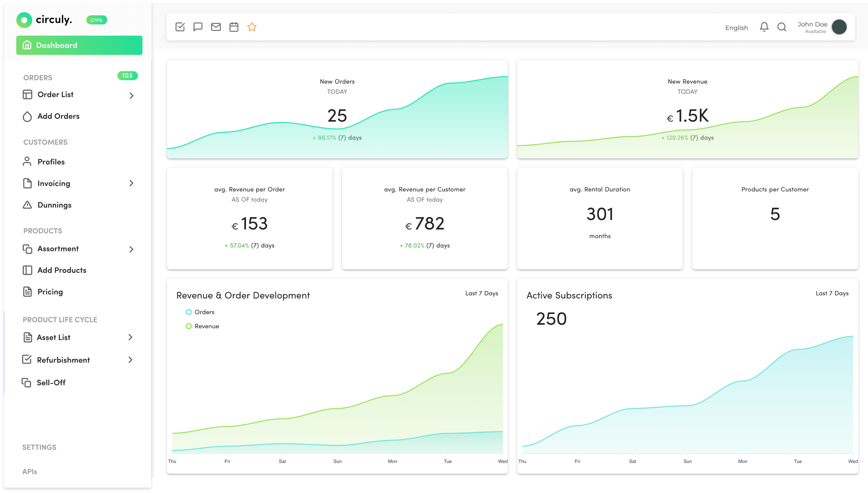The width and height of the screenshot is (868, 493).
Task: Open the calendar icon in toolbar
Action: click(234, 27)
